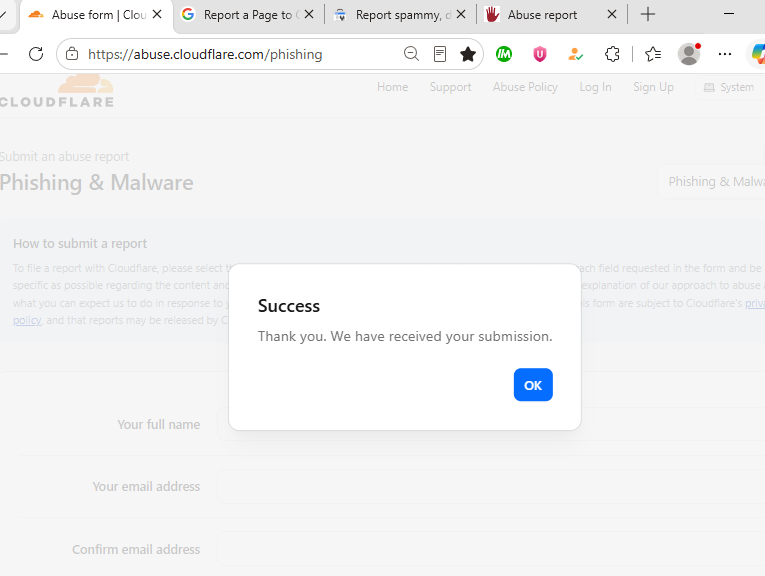The image size is (765, 576).
Task: Toggle the favorites star for this page
Action: point(467,54)
